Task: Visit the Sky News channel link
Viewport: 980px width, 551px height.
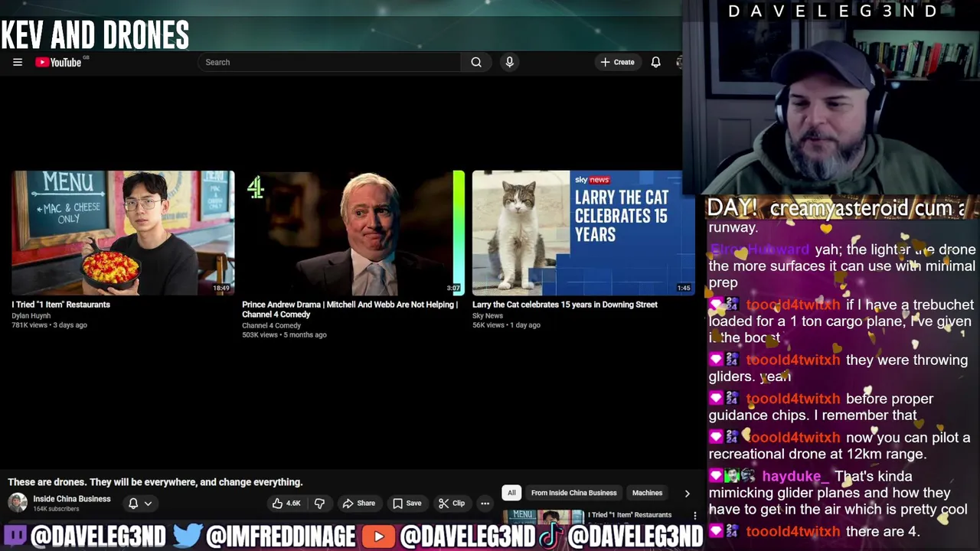Action: pos(488,315)
